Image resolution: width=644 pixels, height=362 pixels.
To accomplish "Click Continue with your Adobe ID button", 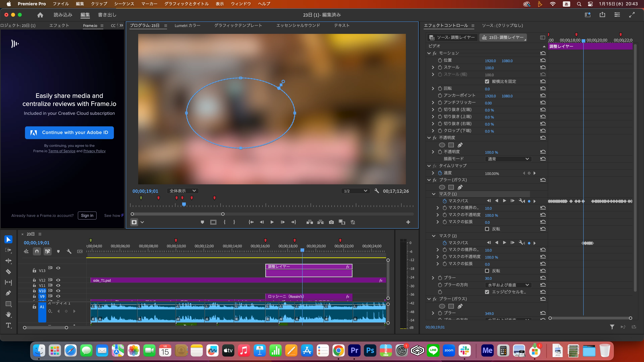I will tap(69, 132).
